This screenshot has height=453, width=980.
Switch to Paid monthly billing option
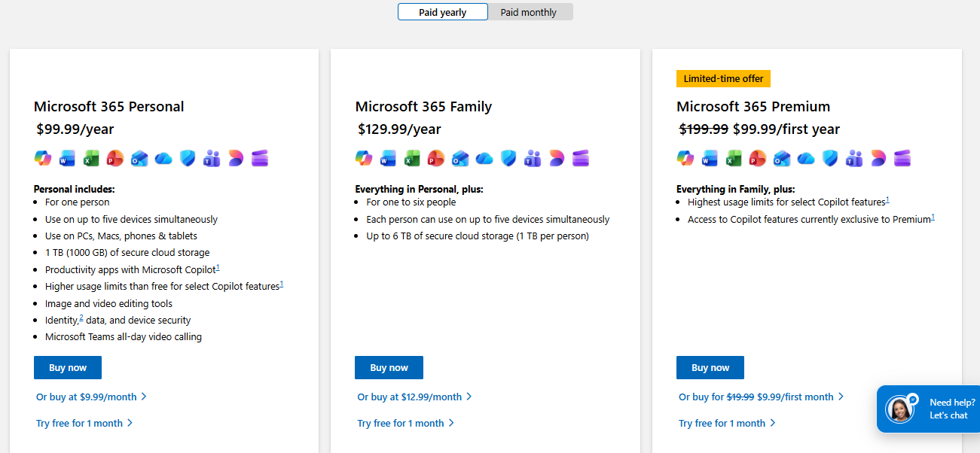click(529, 12)
